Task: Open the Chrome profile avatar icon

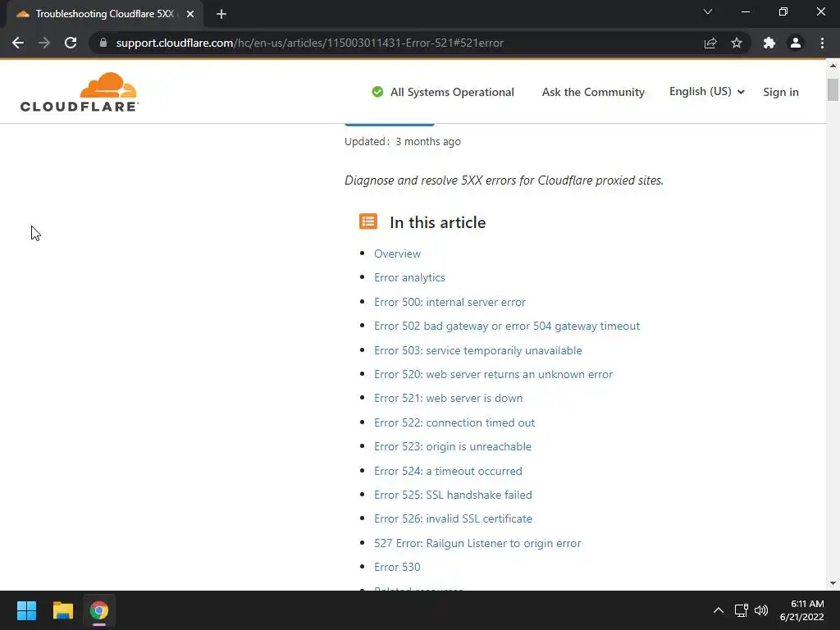Action: click(x=796, y=43)
